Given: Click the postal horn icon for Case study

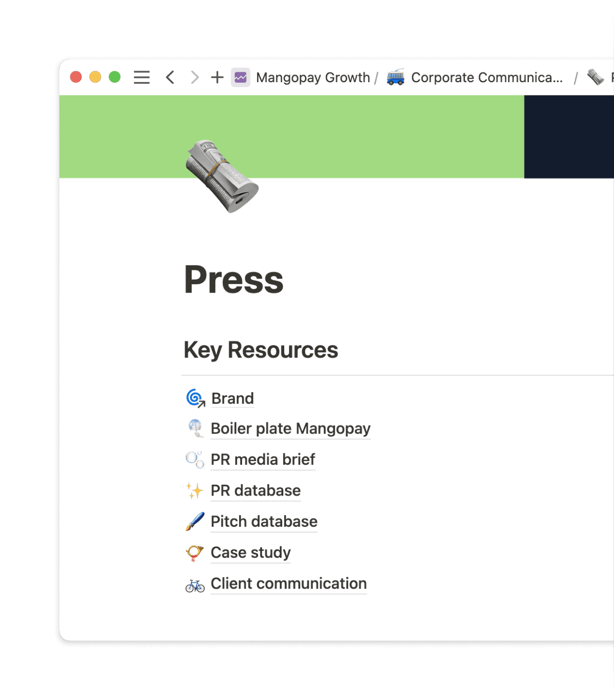Looking at the screenshot, I should point(195,552).
